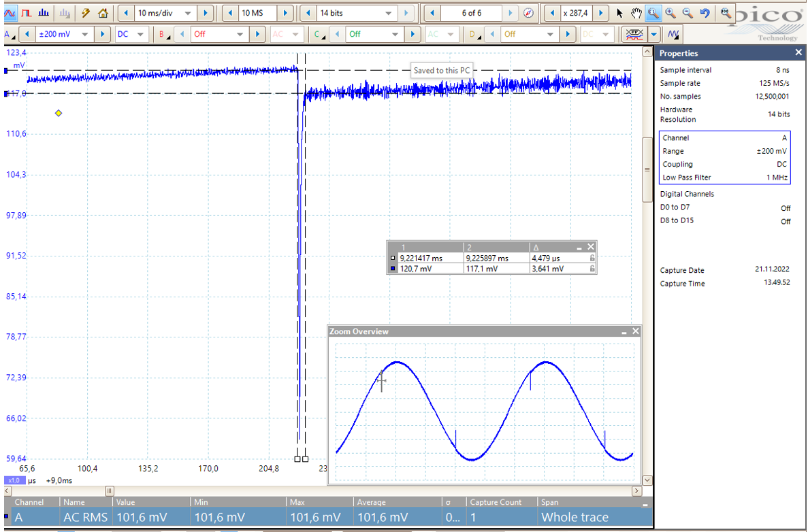Close the Properties panel
The height and width of the screenshot is (532, 808).
point(798,53)
